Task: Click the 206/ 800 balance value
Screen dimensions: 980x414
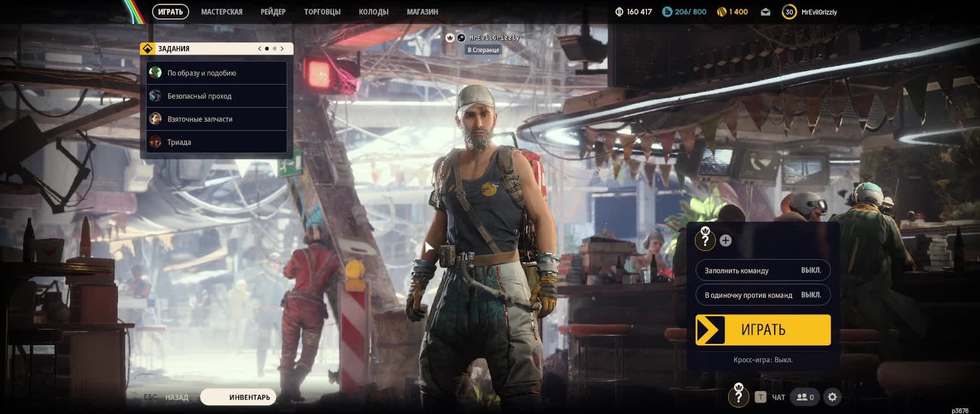Action: point(690,11)
